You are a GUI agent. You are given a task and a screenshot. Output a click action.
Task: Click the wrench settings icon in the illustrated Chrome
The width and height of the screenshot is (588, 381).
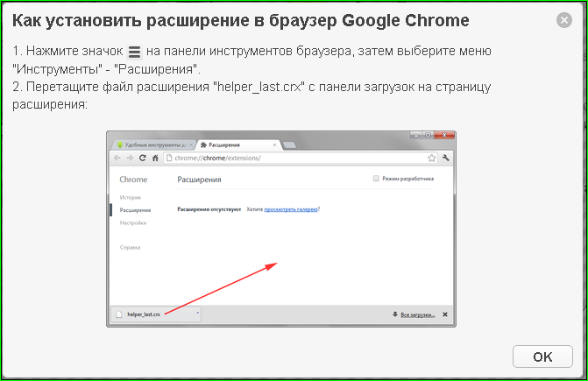(446, 159)
